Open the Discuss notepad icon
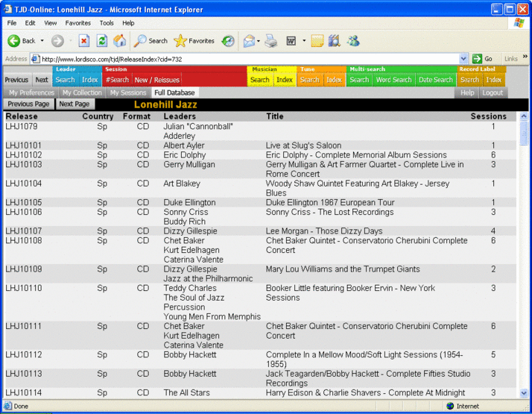 point(317,41)
